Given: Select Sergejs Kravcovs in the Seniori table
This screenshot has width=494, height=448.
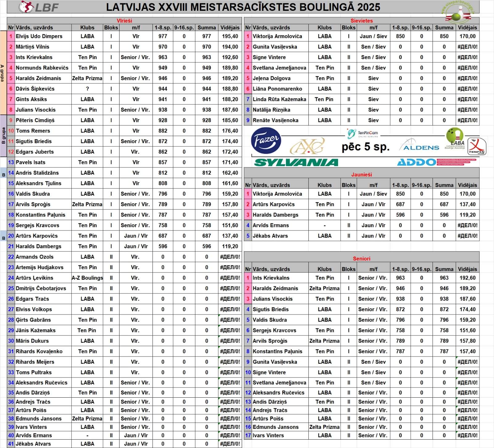Looking at the screenshot, I should [x=280, y=330].
